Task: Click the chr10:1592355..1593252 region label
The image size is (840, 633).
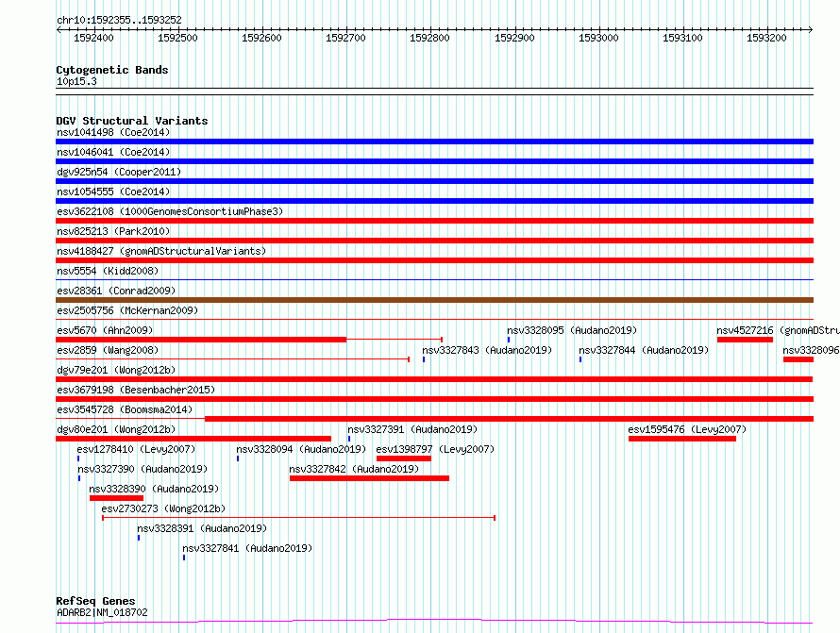Action: 119,21
